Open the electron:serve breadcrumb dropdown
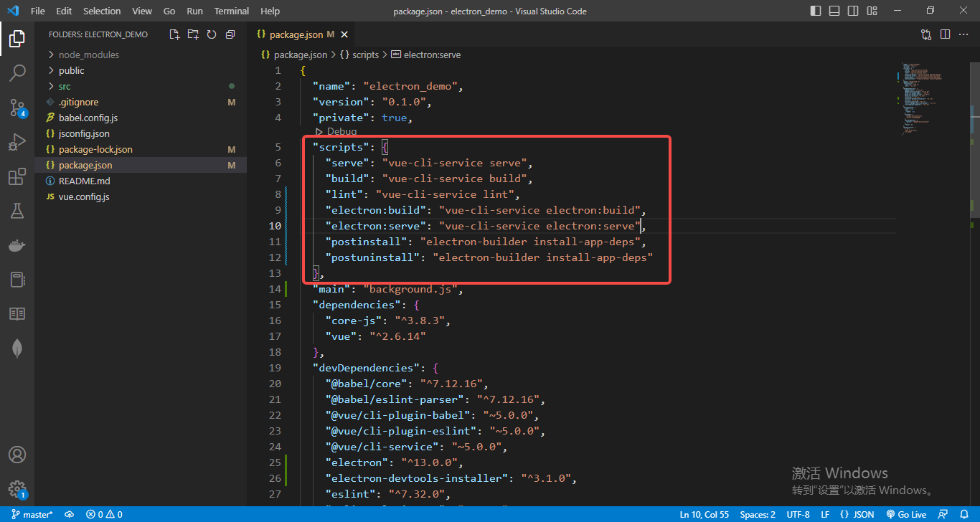980x522 pixels. click(x=426, y=54)
